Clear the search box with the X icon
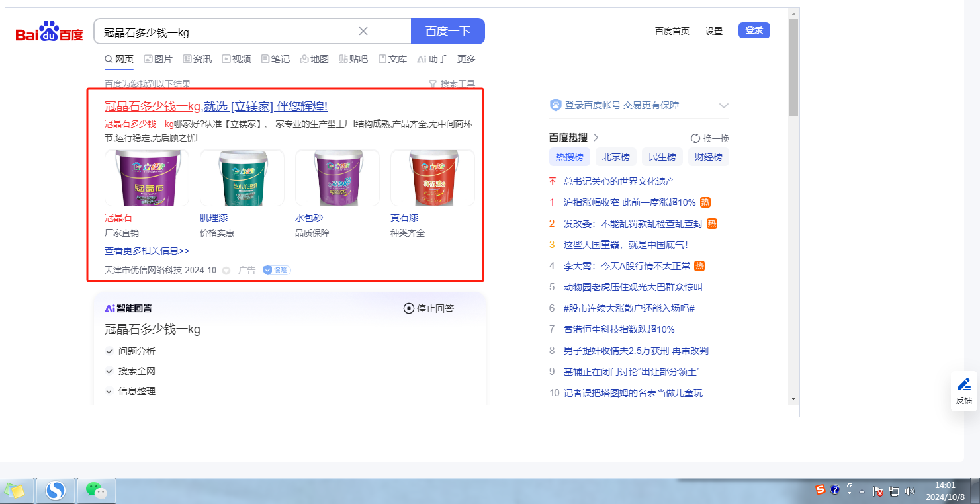Viewport: 980px width, 504px height. [x=363, y=31]
